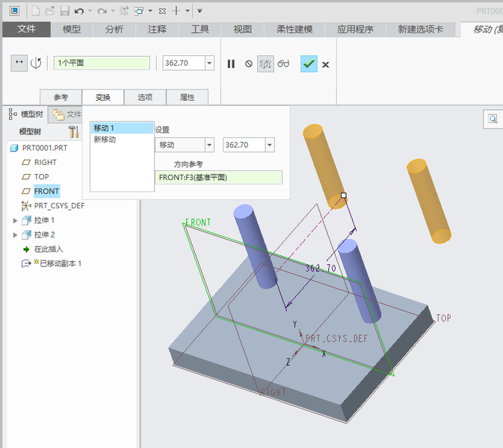Switch to the 模型 ribbon tab
This screenshot has height=448, width=503.
72,29
